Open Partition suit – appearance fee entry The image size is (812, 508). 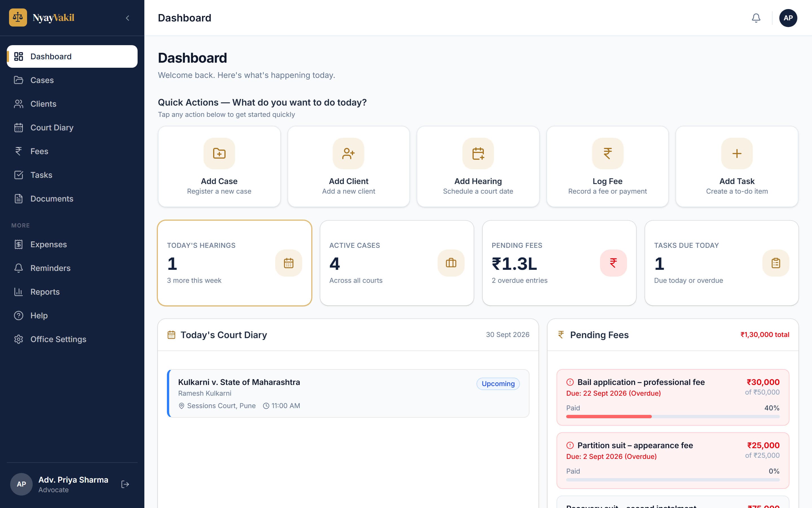(673, 461)
